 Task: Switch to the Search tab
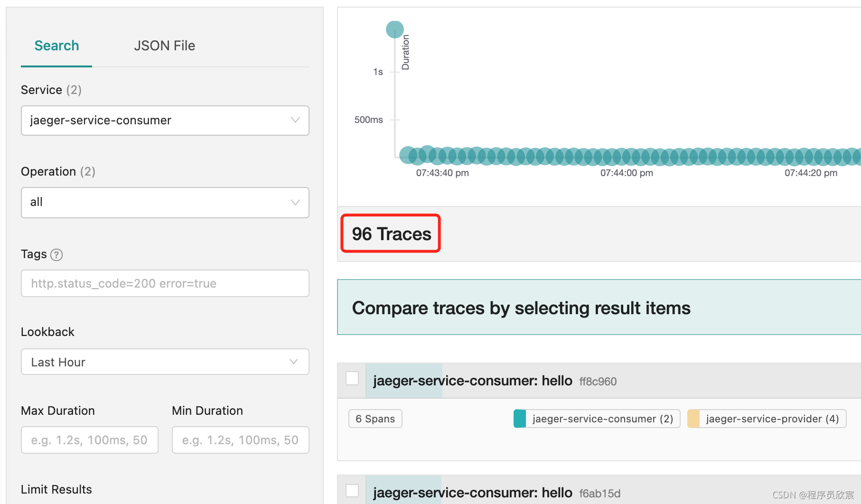(x=56, y=46)
